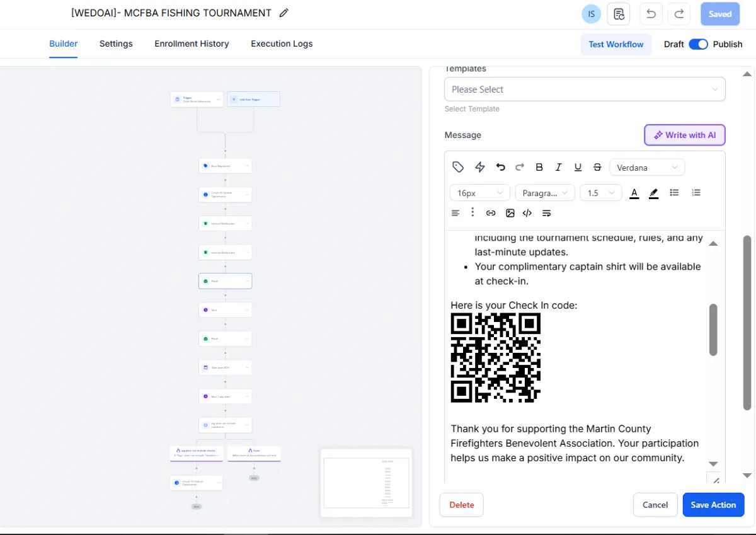
Task: Undo last edit in message editor
Action: click(500, 167)
